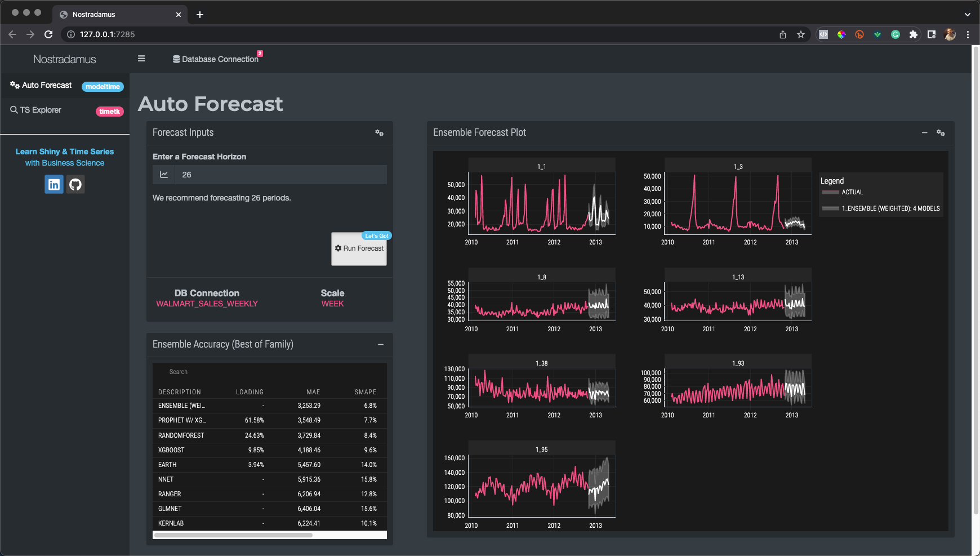Click the 1_1 forecast subplot
The image size is (980, 556).
[542, 203]
